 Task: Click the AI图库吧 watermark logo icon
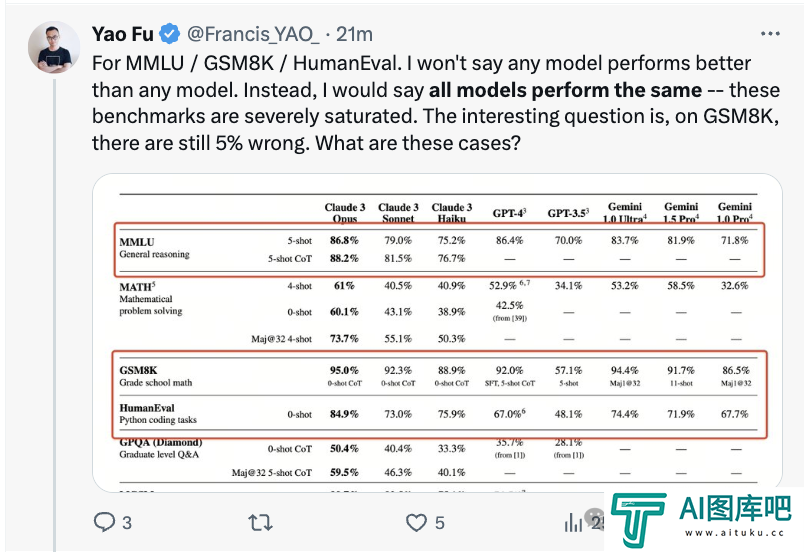(639, 519)
